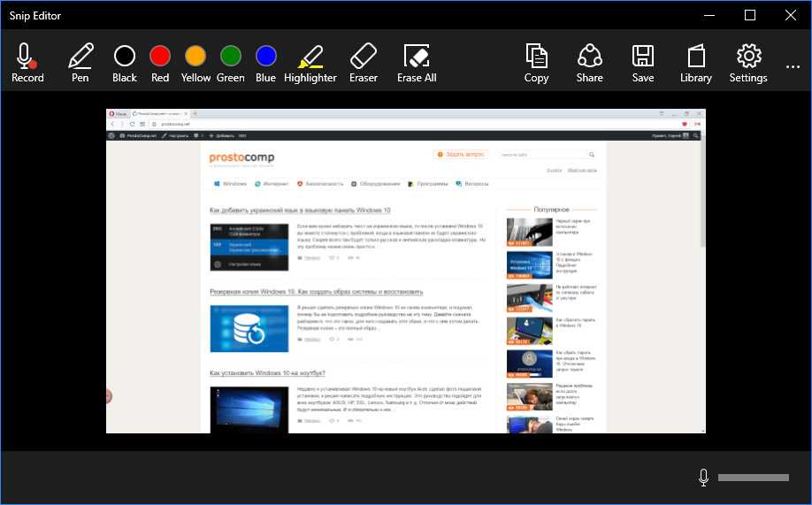This screenshot has width=812, height=505.
Task: Toggle the microphone icon at bottom right
Action: 704,478
